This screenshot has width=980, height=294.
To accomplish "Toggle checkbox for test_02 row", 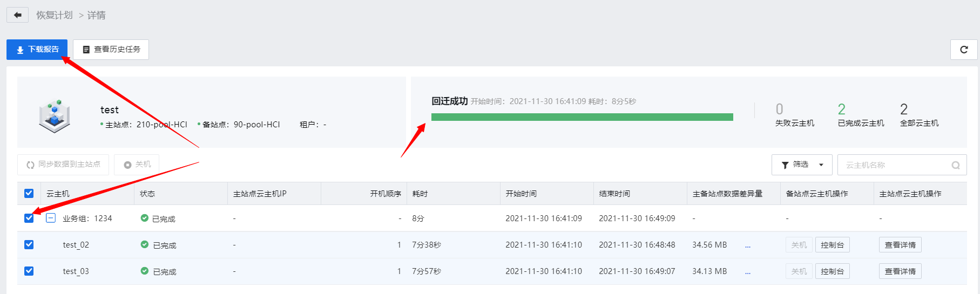I will 29,244.
